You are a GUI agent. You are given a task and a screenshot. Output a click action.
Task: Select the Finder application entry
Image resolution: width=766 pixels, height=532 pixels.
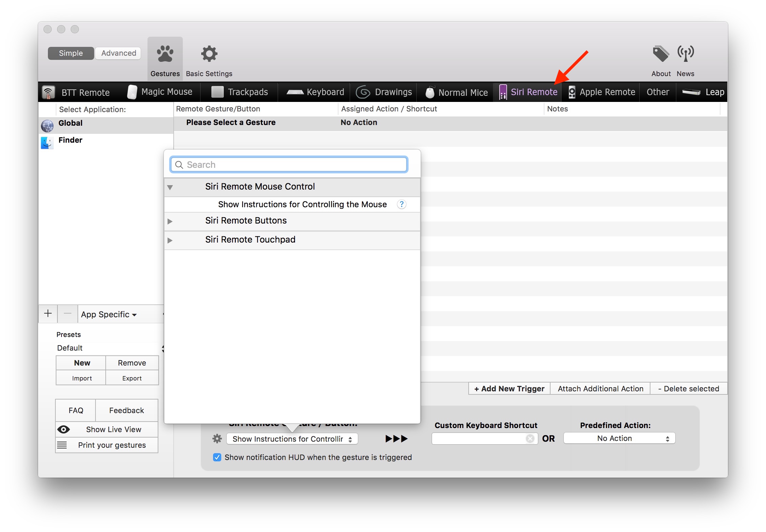coord(70,140)
